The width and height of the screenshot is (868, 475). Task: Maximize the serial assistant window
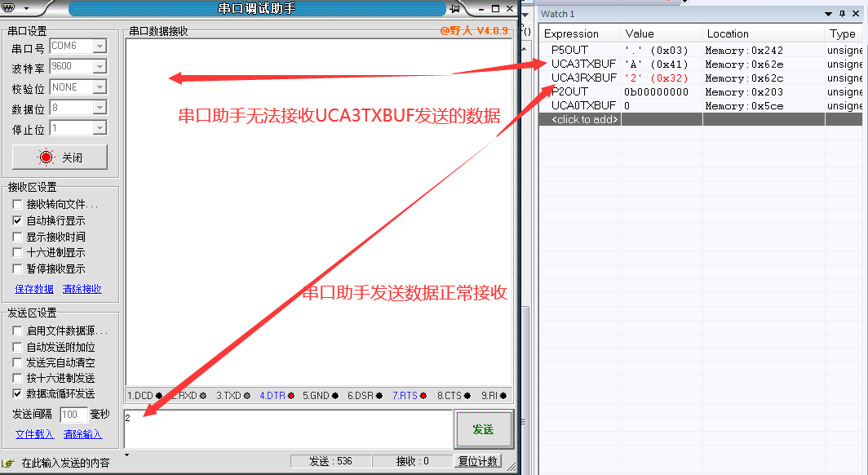(495, 9)
